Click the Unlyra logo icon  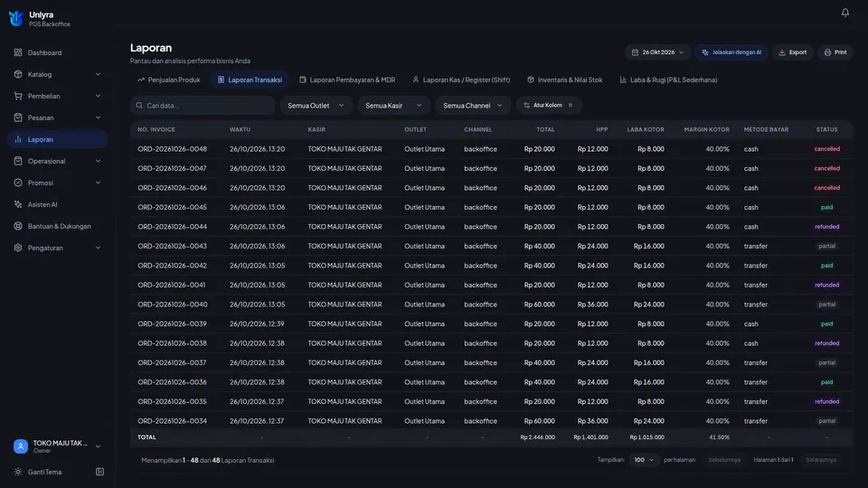click(x=16, y=18)
